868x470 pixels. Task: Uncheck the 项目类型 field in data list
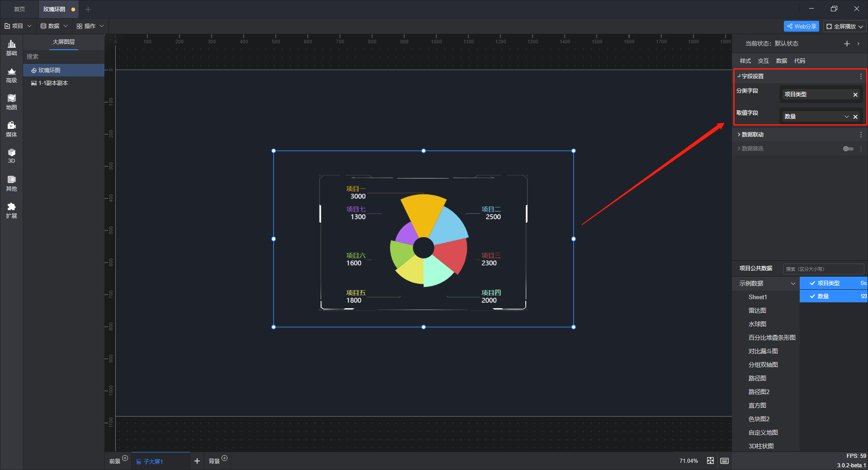pos(812,283)
